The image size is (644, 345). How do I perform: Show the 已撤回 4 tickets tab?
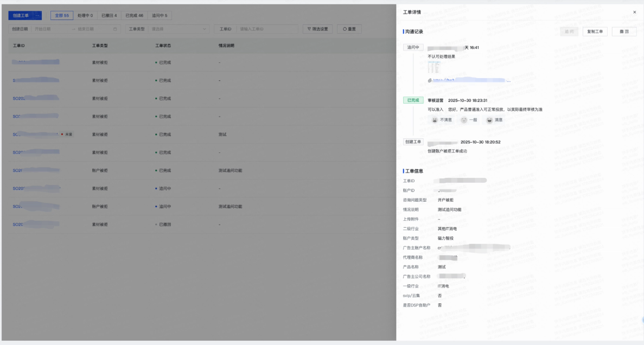[109, 16]
